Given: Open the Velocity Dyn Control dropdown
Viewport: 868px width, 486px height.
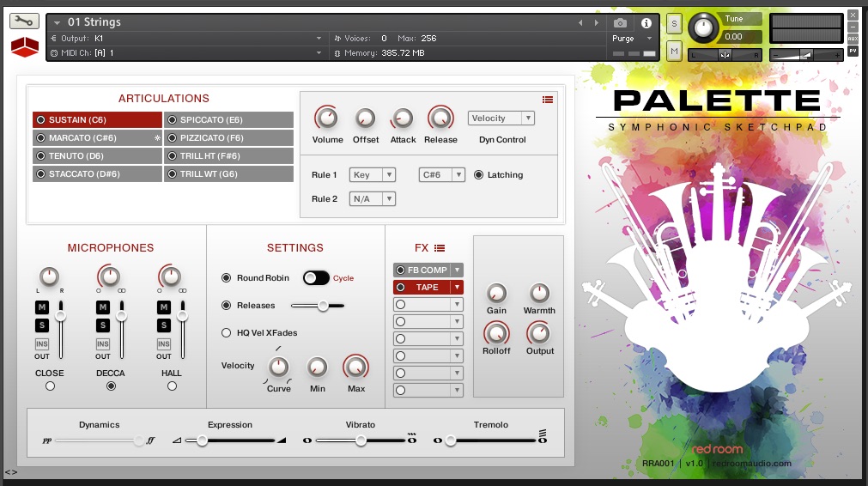Looking at the screenshot, I should point(501,118).
